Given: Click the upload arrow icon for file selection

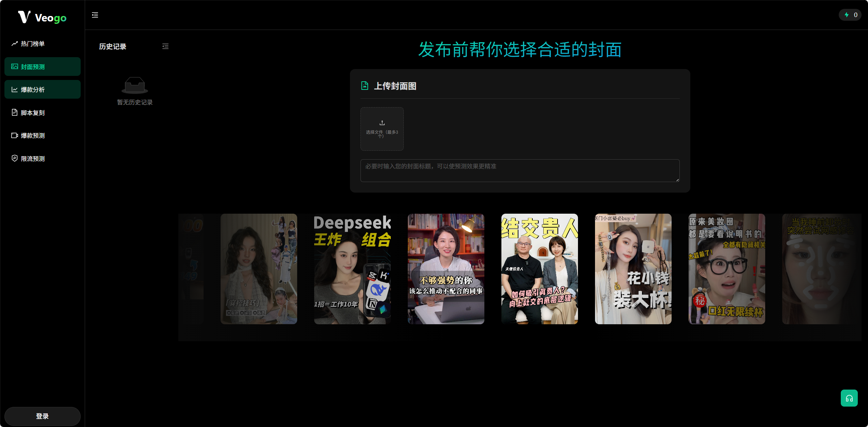Looking at the screenshot, I should pyautogui.click(x=382, y=123).
